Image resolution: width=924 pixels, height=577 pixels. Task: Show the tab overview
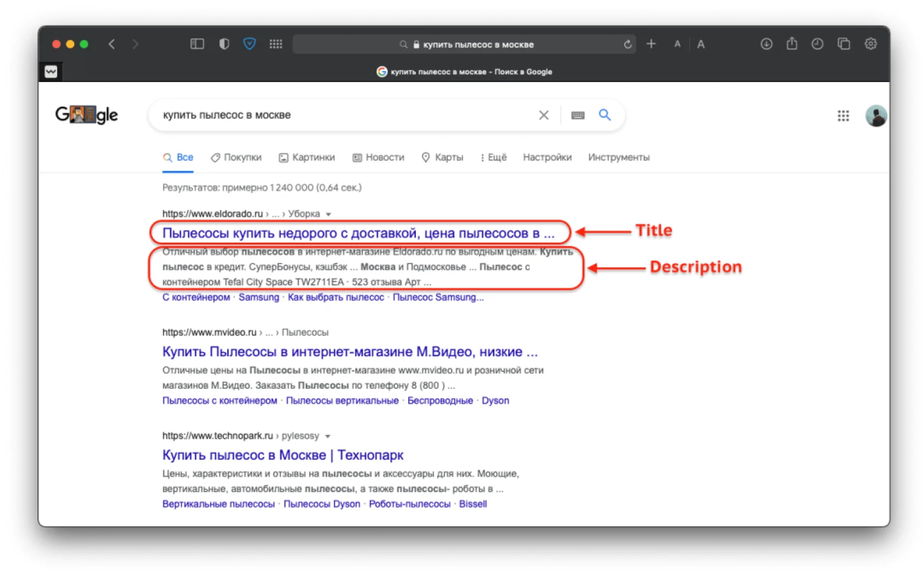coord(844,44)
